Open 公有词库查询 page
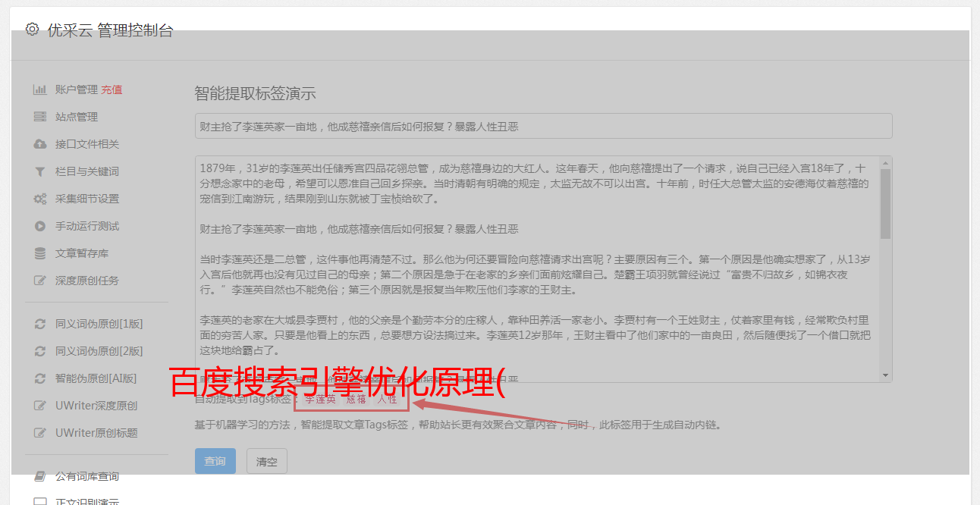This screenshot has height=505, width=980. [x=87, y=476]
